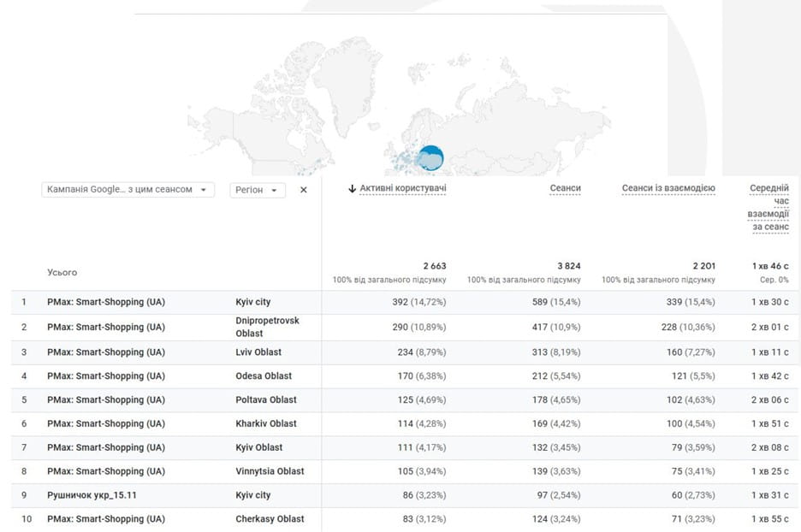Viewport: 801px width, 532px height.
Task: Select the Рушничок укр_15.11 campaign cell
Action: (x=92, y=495)
